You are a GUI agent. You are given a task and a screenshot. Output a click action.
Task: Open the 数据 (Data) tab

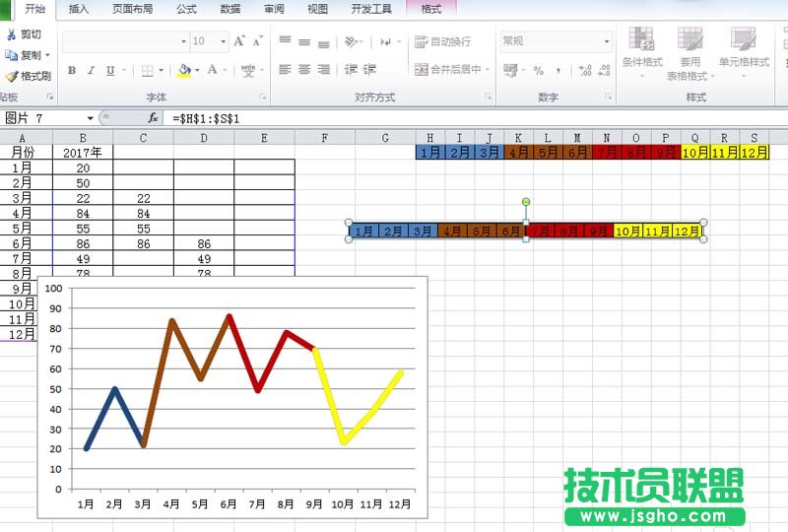[x=230, y=9]
